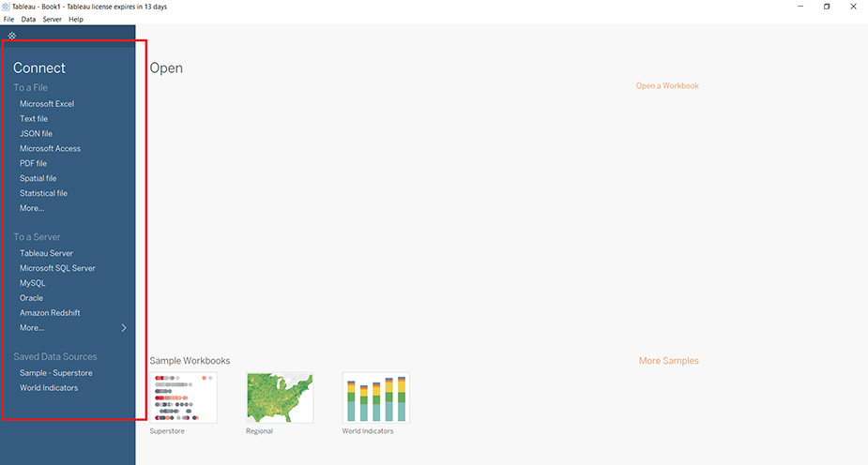Click the Tableau app icon in title bar
Image resolution: width=868 pixels, height=465 pixels.
click(x=6, y=7)
